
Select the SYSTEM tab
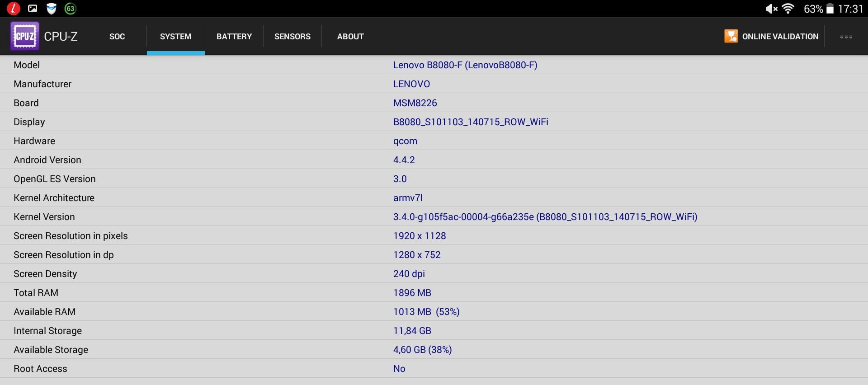click(176, 37)
